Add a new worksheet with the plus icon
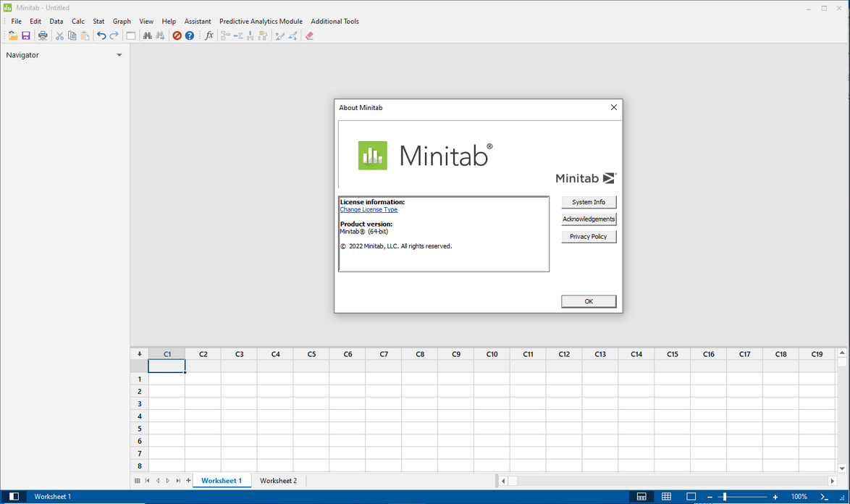Screen dimensions: 850x504 [x=188, y=480]
